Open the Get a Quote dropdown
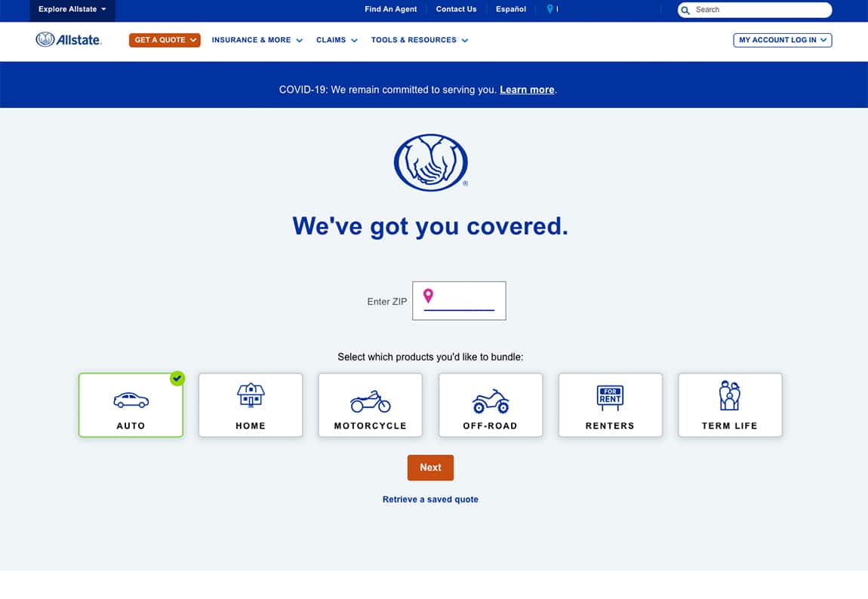Viewport: 868px width, 599px height. point(165,40)
